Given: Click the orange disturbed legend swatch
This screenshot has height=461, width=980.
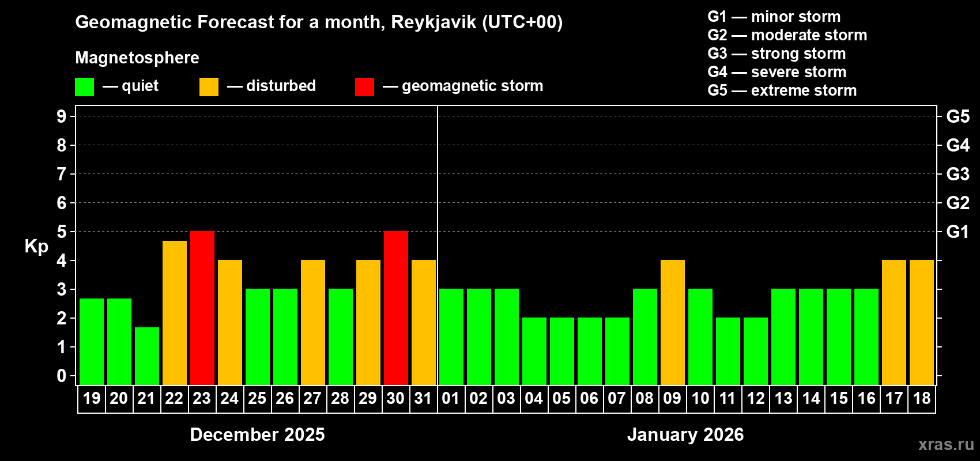Looking at the screenshot, I should pos(209,87).
